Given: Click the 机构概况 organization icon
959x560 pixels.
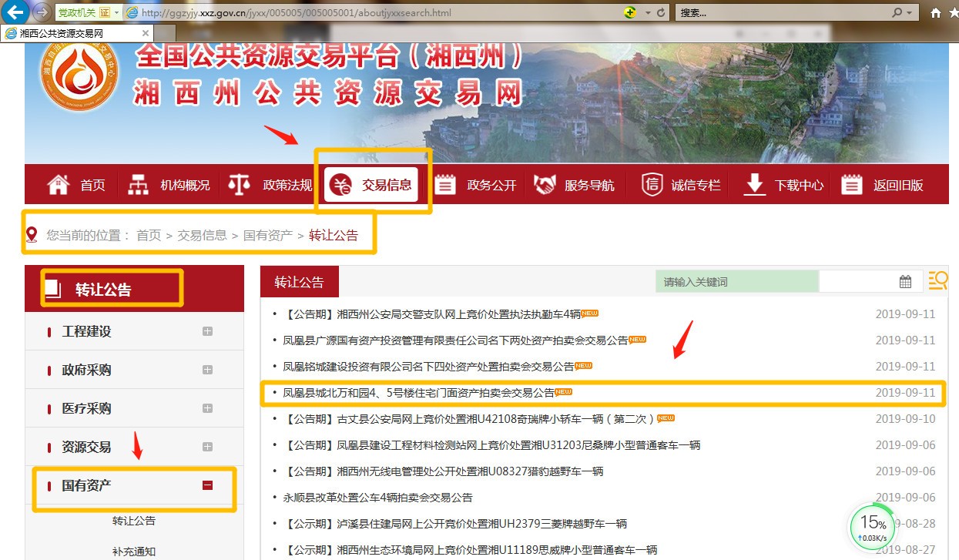Looking at the screenshot, I should pos(139,183).
